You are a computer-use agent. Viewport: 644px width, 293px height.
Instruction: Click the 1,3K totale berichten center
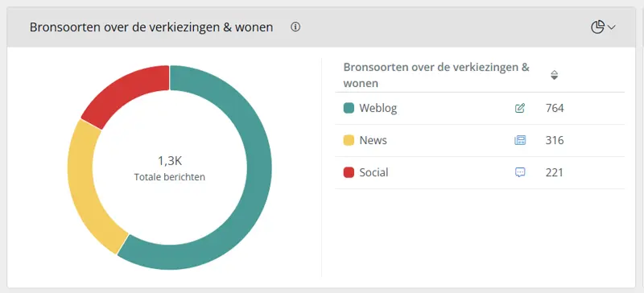click(x=170, y=168)
